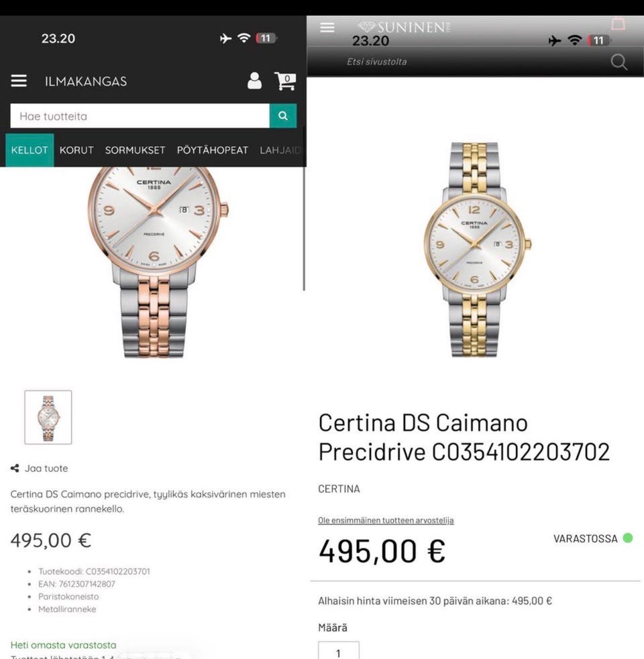
Task: Open the PÖYTÄHOPEAT category
Action: pos(213,150)
